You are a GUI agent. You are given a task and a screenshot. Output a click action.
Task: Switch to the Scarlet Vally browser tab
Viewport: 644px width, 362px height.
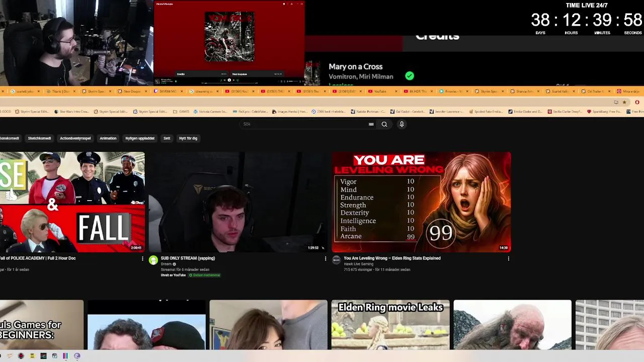click(x=561, y=92)
